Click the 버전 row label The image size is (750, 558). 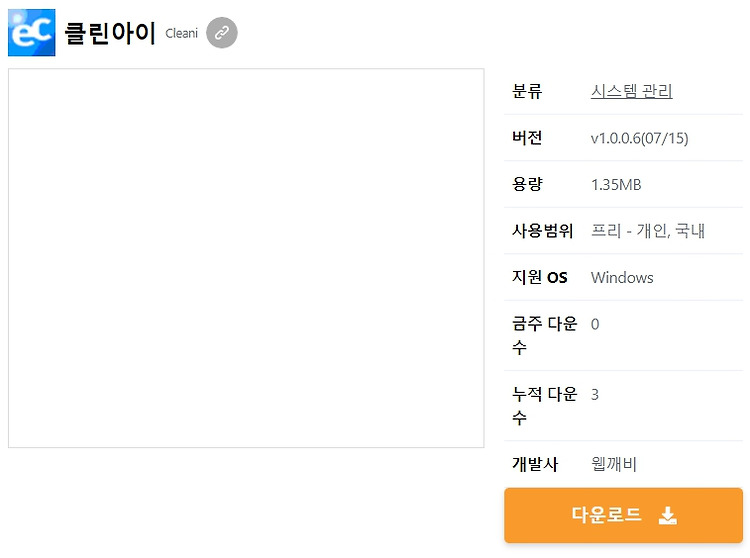pos(527,138)
